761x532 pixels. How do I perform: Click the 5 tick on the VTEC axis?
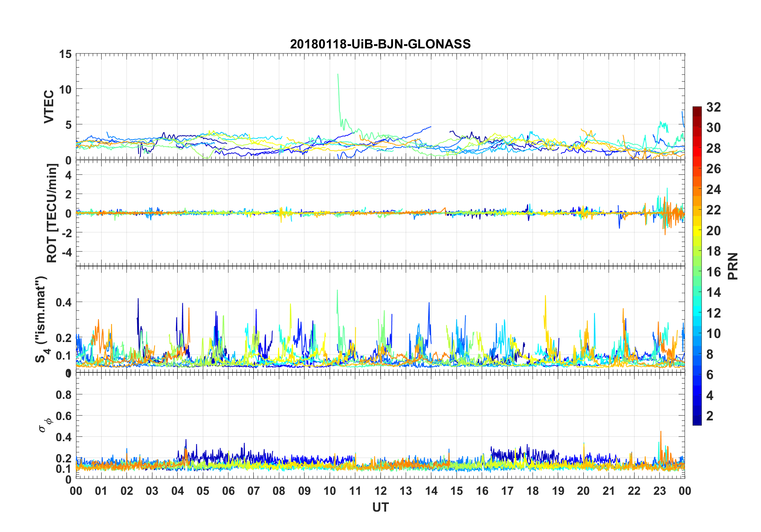(68, 125)
